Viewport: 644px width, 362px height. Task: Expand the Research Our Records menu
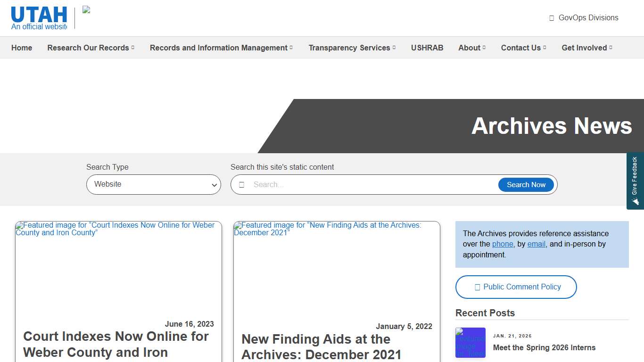91,48
